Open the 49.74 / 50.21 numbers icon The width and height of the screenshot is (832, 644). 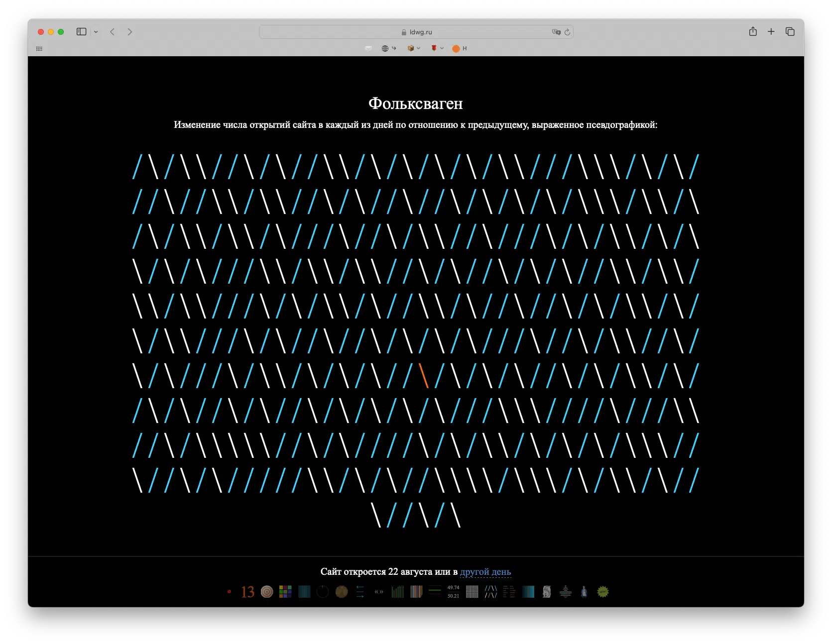pos(453,592)
